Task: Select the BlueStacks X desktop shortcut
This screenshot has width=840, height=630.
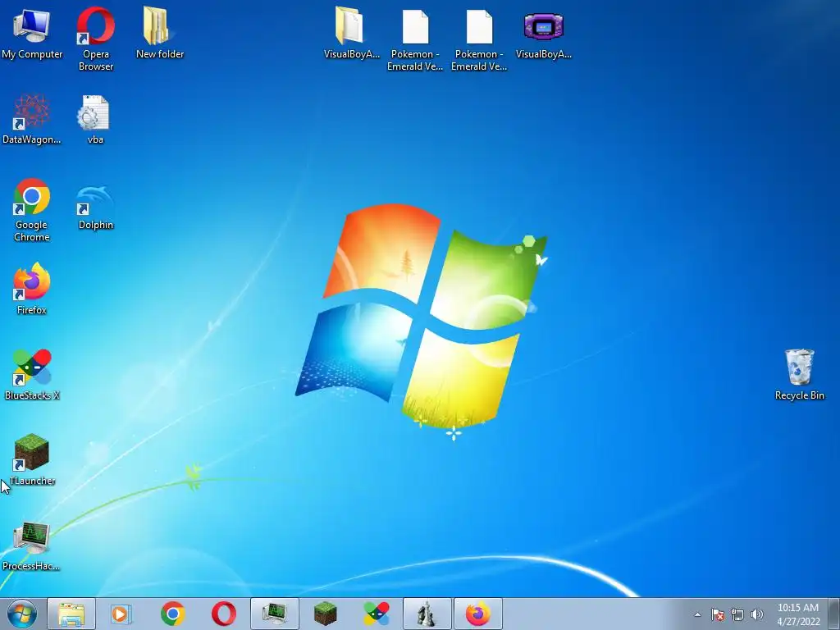Action: point(32,374)
